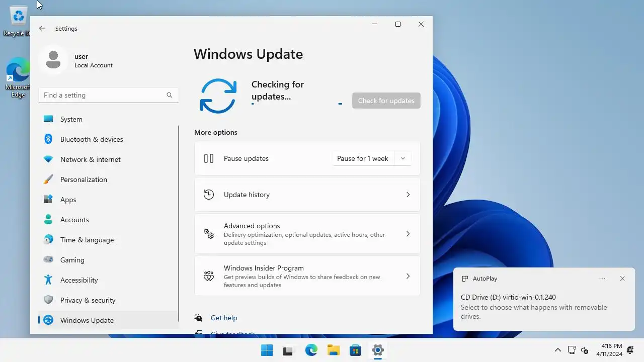Click the Pause for 1 week button
Image resolution: width=644 pixels, height=362 pixels.
pyautogui.click(x=363, y=158)
